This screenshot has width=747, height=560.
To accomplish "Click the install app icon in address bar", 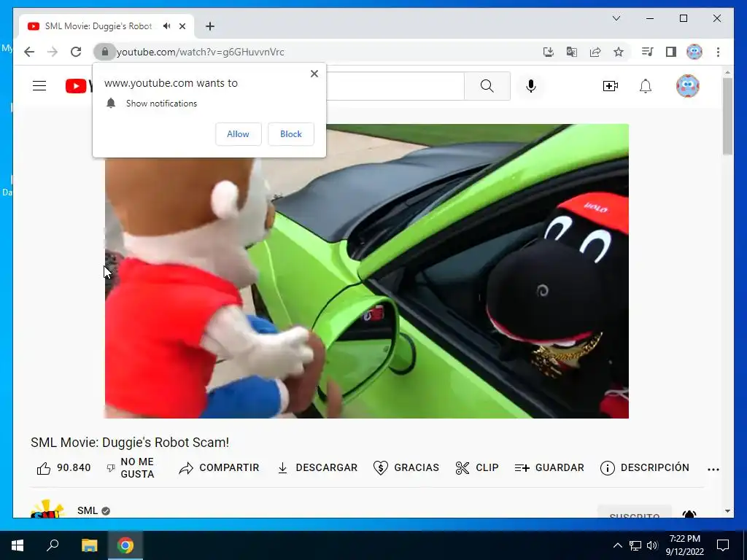I will click(549, 52).
